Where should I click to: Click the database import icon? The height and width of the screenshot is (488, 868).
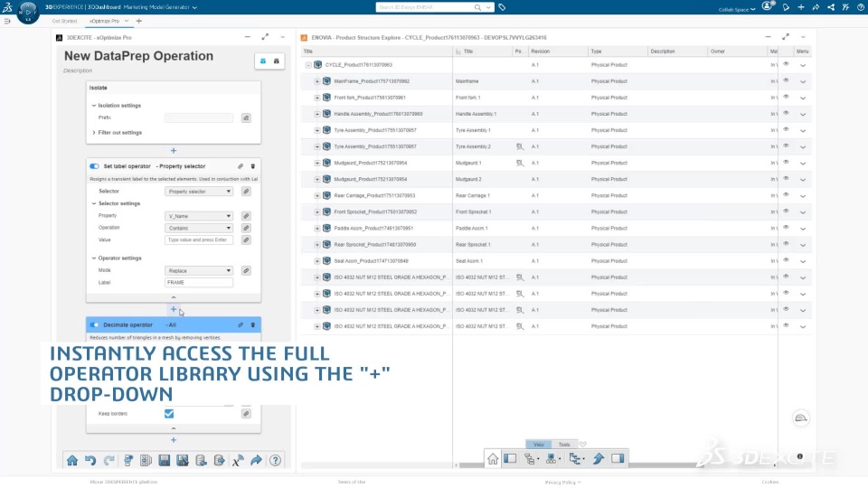point(201,460)
